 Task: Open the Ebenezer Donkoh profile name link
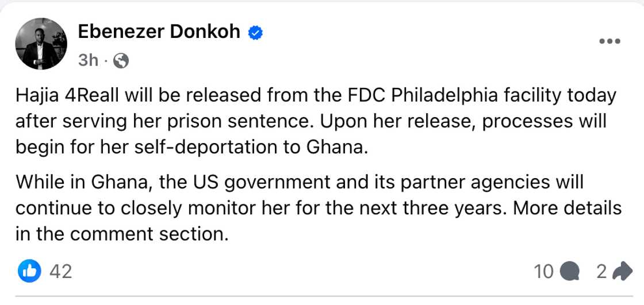tap(159, 32)
